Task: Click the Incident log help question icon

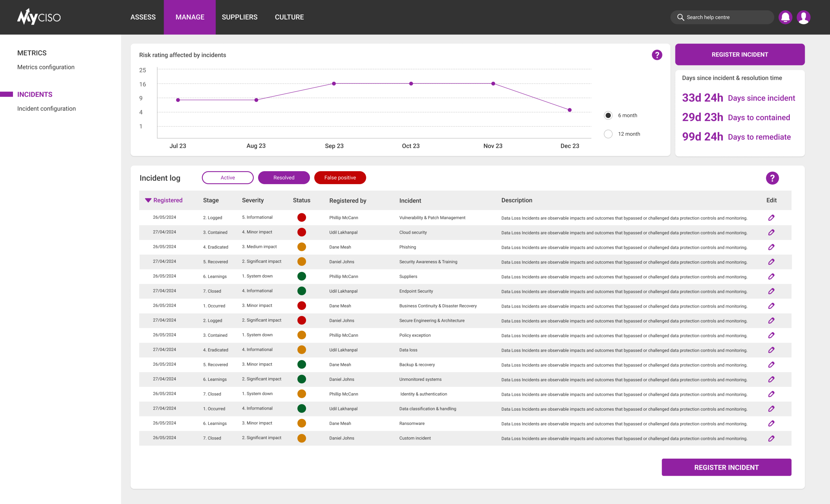Action: [772, 178]
